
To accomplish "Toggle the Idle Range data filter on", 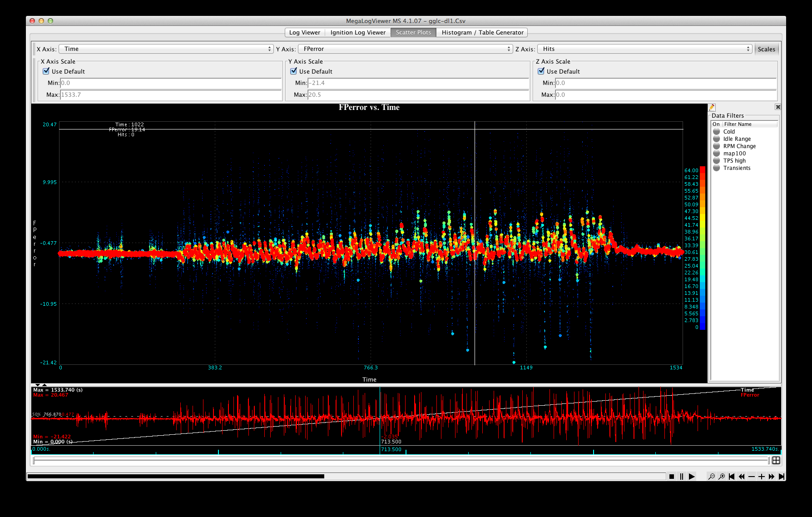I will coord(717,139).
